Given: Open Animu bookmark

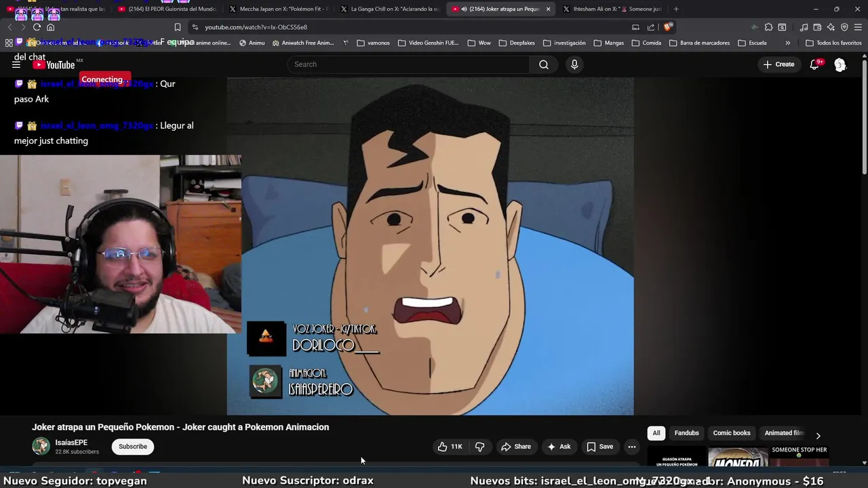Looking at the screenshot, I should point(252,43).
